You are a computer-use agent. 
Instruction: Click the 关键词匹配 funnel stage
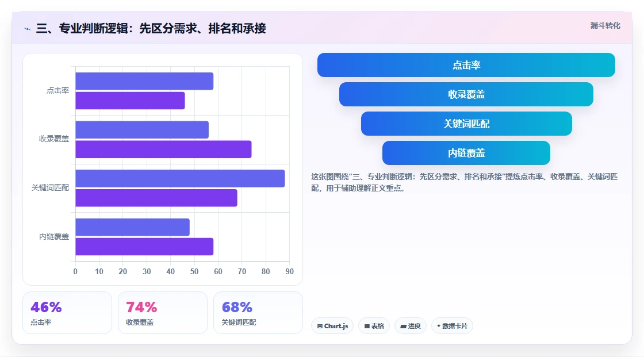(x=466, y=124)
